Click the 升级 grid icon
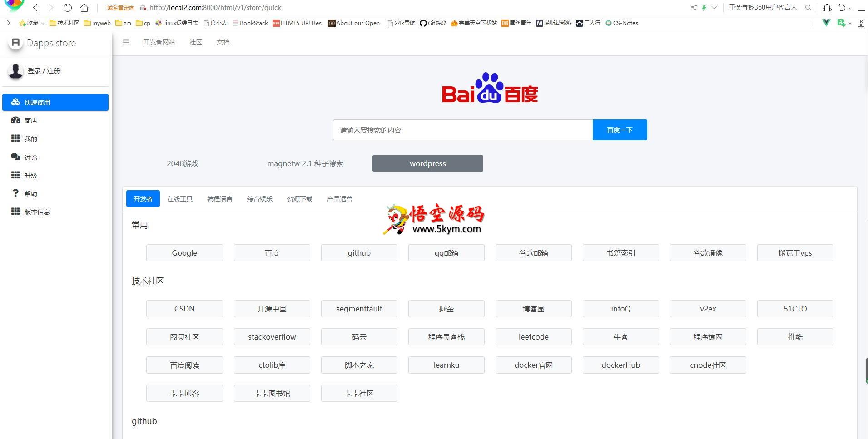 coord(15,175)
